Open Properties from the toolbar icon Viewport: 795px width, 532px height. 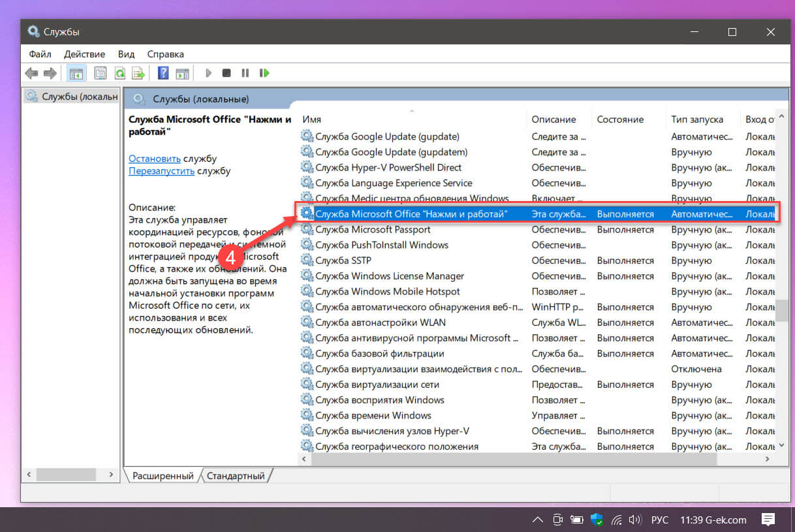point(100,73)
